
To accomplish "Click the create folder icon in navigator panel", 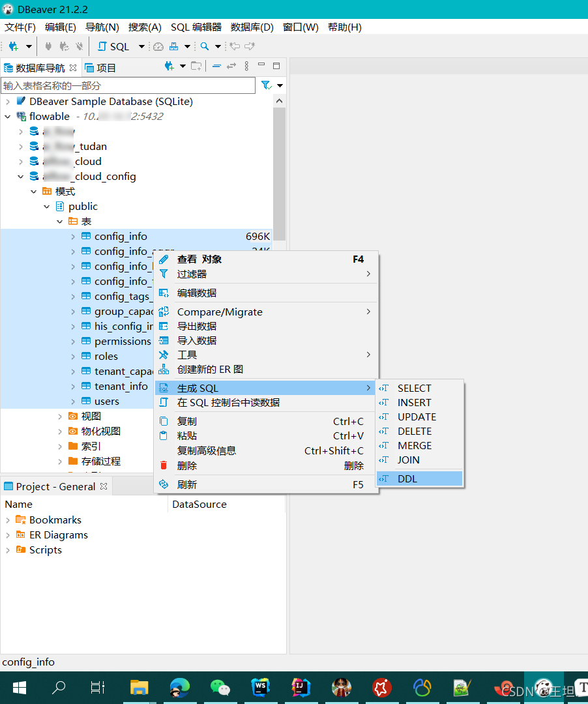I will pyautogui.click(x=196, y=66).
